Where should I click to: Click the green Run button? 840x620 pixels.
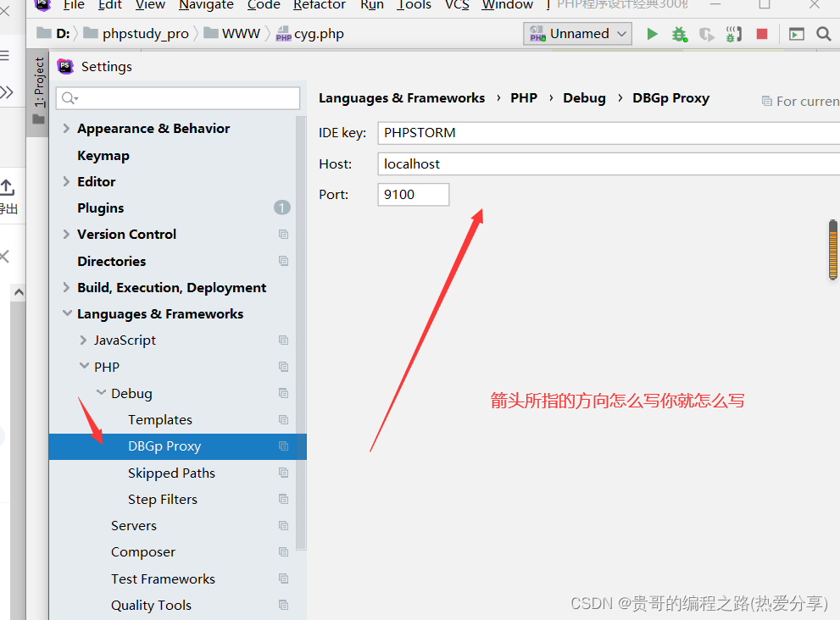652,34
